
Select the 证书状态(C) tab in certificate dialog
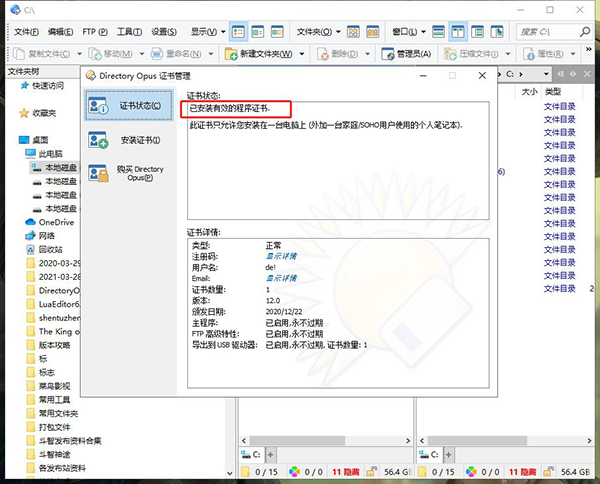point(129,106)
